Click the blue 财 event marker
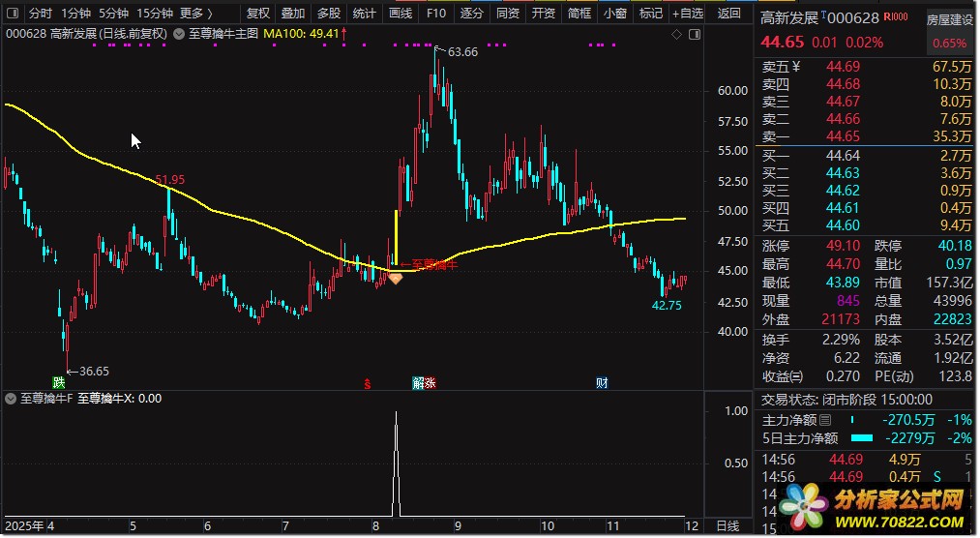The height and width of the screenshot is (538, 980). coord(602,382)
